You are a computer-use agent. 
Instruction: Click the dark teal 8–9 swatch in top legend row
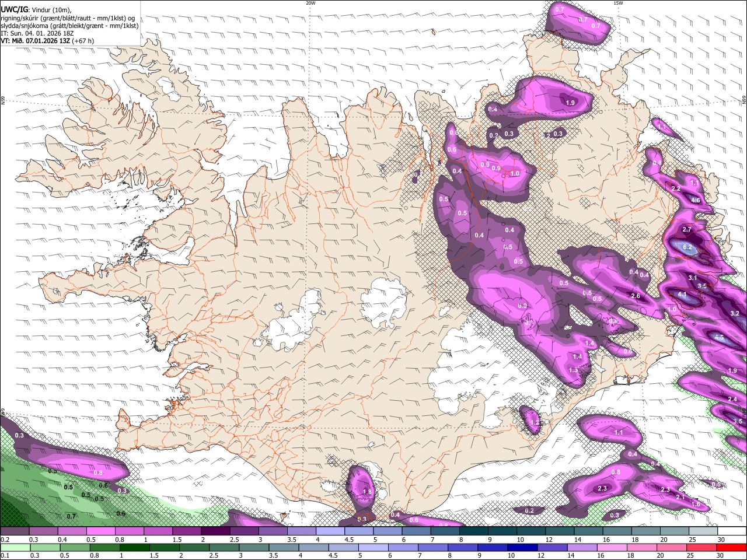point(474,531)
